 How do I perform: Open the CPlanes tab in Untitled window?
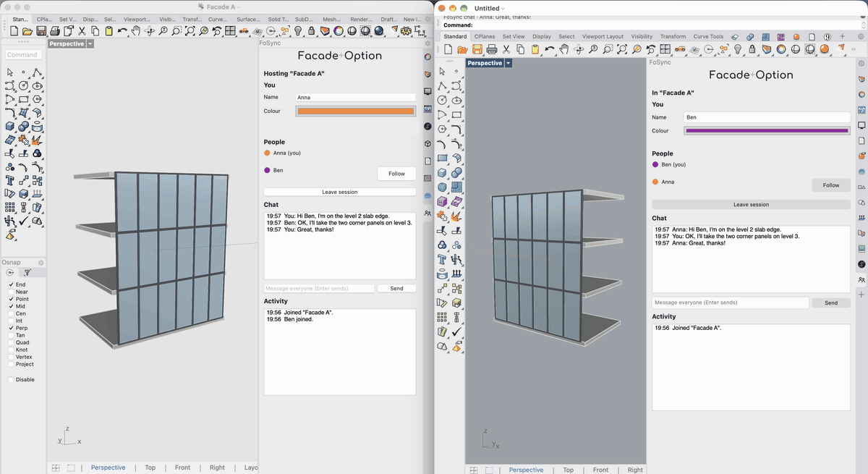pos(485,36)
